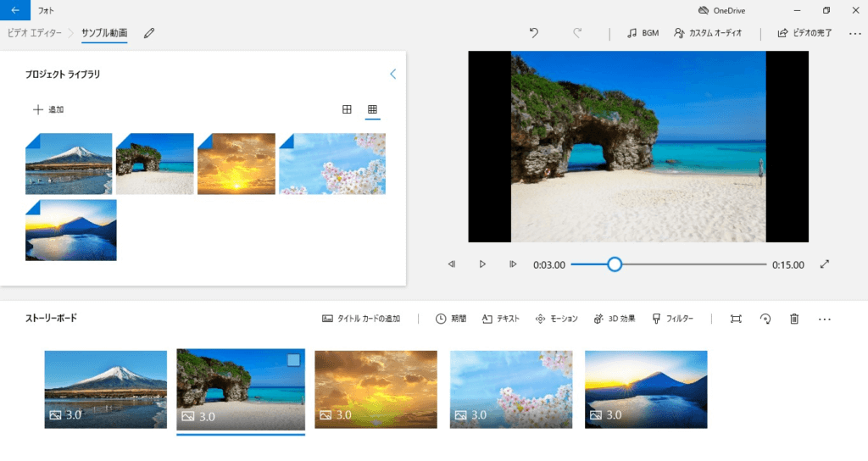Step forward one frame
868x461 pixels.
coord(513,264)
